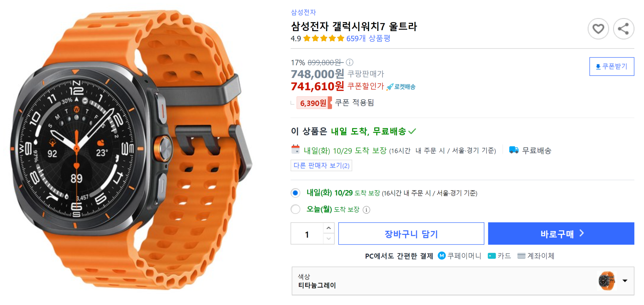Add item with 장바구니 담기 button
The image size is (644, 305).
(x=411, y=234)
